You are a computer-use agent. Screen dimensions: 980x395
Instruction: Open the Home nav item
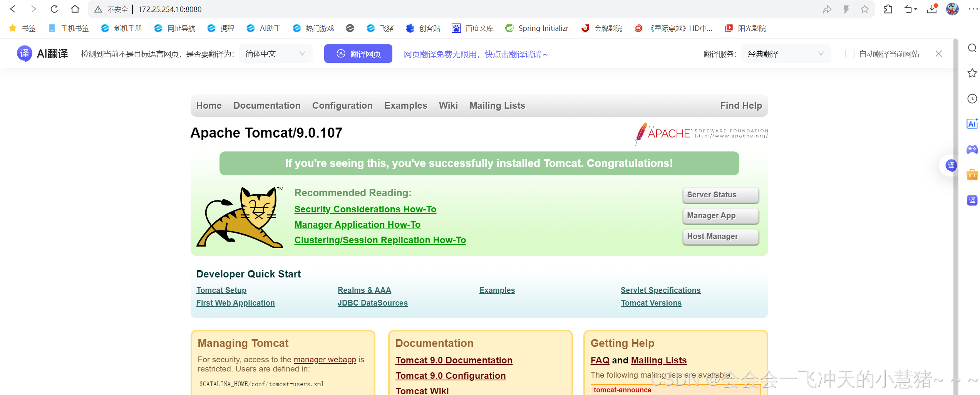coord(209,106)
